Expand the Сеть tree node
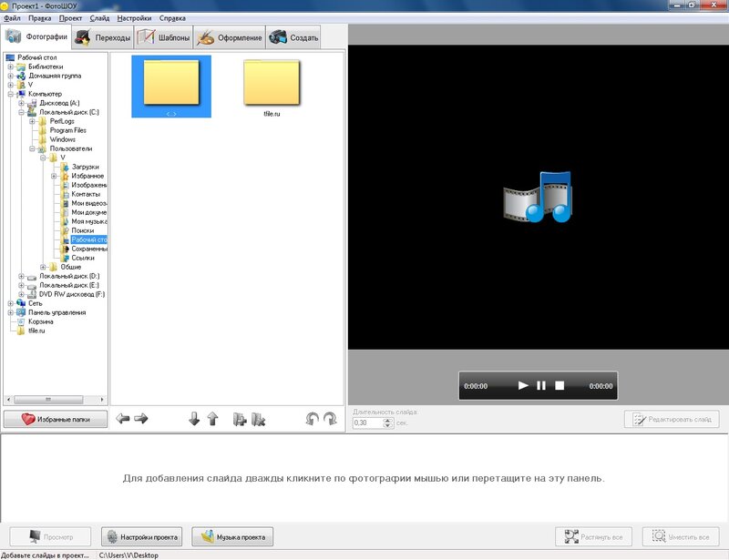The height and width of the screenshot is (560, 729). pos(10,303)
